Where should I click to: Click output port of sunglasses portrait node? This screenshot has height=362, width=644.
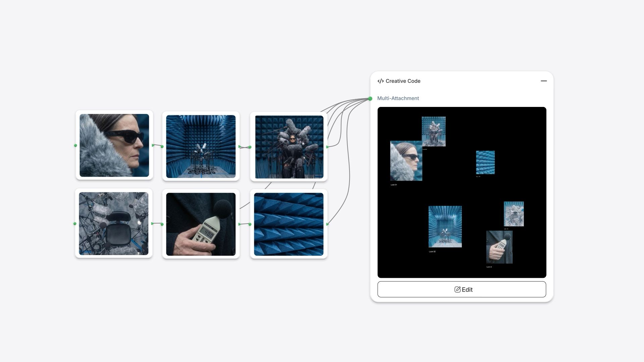(153, 145)
